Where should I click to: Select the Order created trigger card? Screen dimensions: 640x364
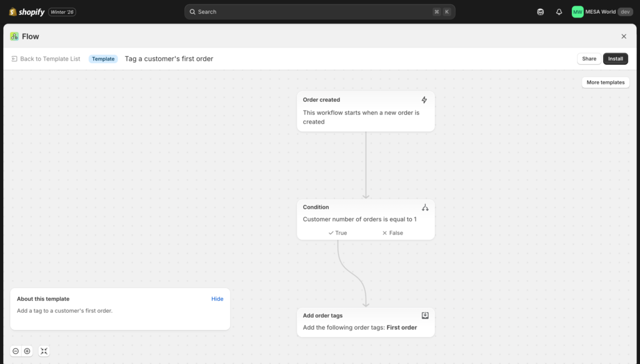[x=366, y=111]
